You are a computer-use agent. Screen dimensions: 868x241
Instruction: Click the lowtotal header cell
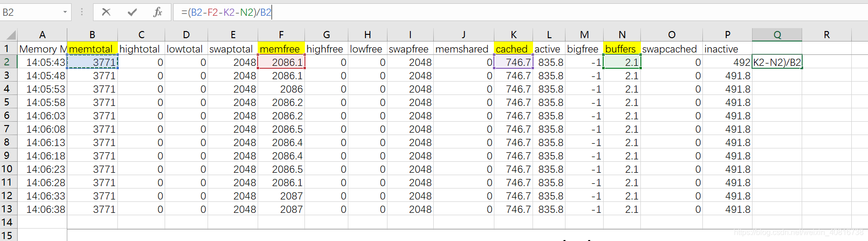coord(186,49)
